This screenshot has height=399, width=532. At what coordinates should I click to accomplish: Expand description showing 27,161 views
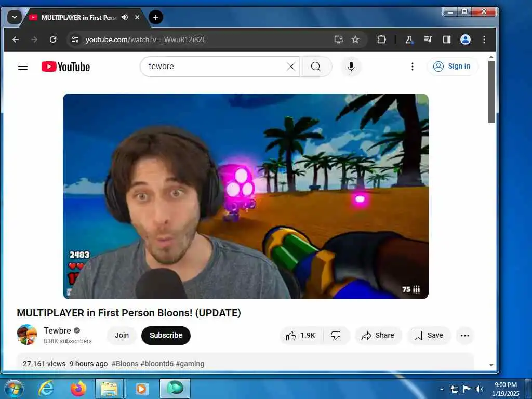tap(245, 362)
